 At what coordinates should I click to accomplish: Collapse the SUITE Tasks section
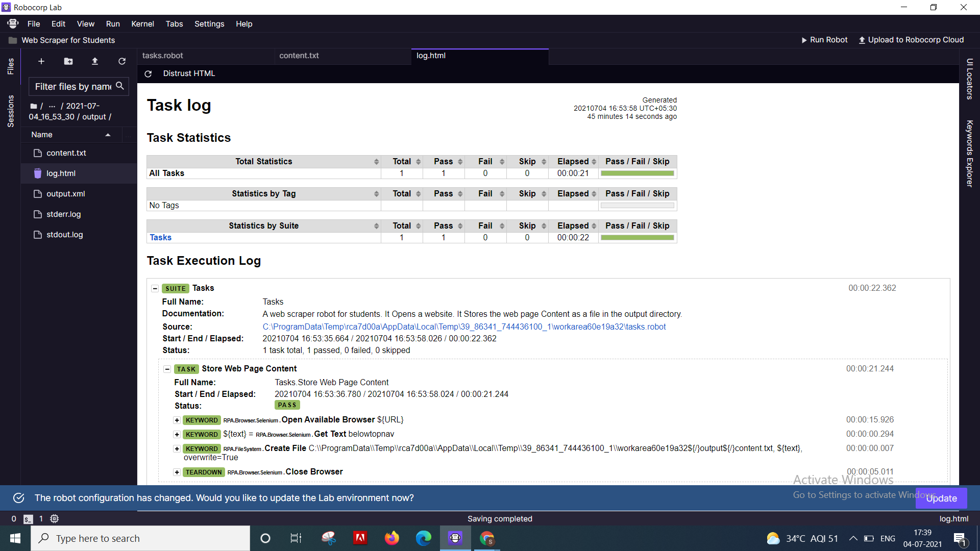(155, 288)
